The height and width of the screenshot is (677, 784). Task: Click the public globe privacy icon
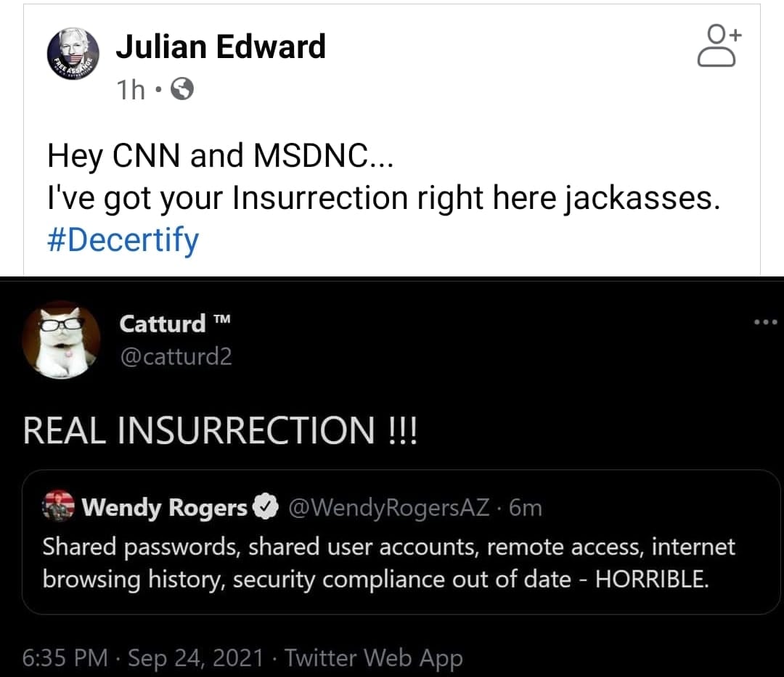(183, 90)
